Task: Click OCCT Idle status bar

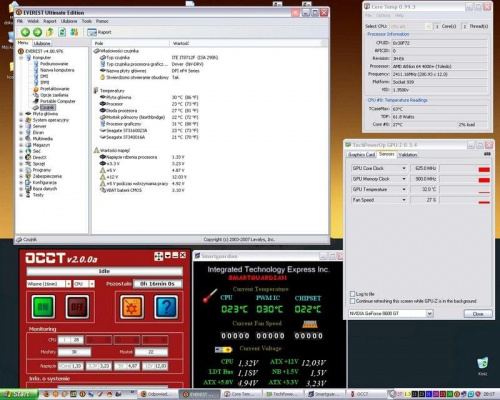Action: pyautogui.click(x=104, y=271)
